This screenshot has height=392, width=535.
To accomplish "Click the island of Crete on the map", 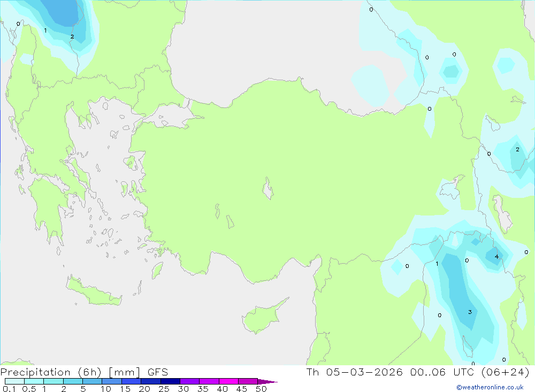I will (x=94, y=291).
